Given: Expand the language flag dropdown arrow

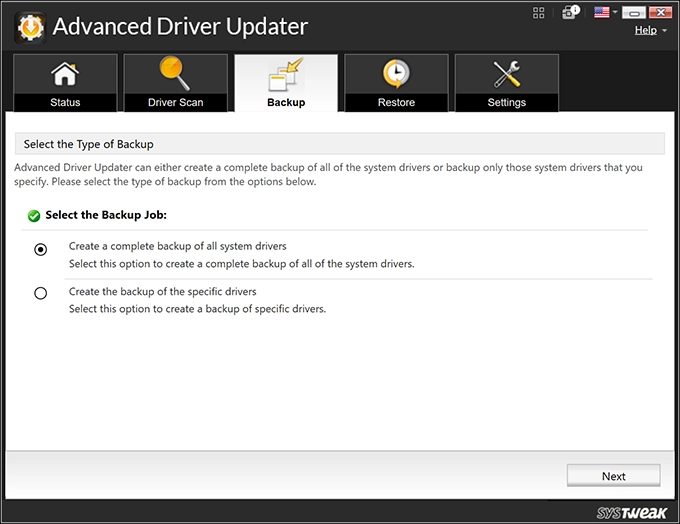Looking at the screenshot, I should pyautogui.click(x=615, y=12).
